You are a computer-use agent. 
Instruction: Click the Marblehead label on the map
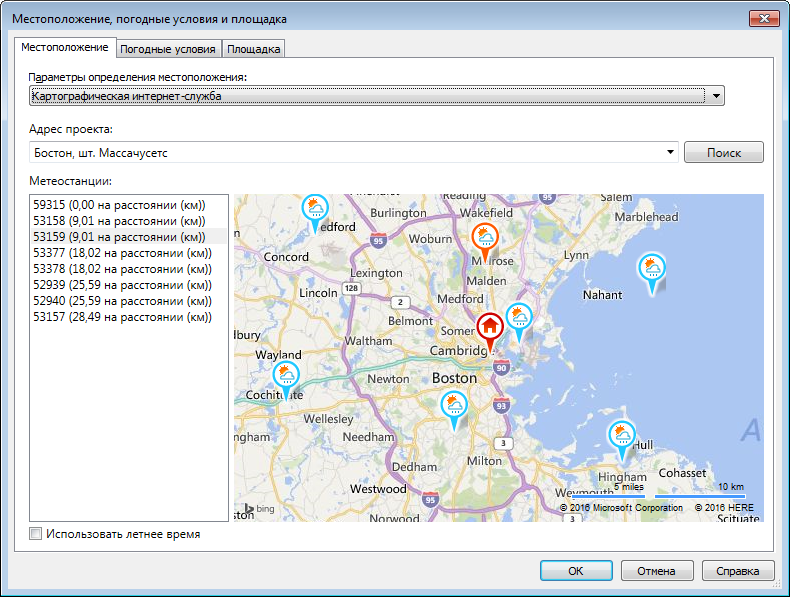[646, 217]
